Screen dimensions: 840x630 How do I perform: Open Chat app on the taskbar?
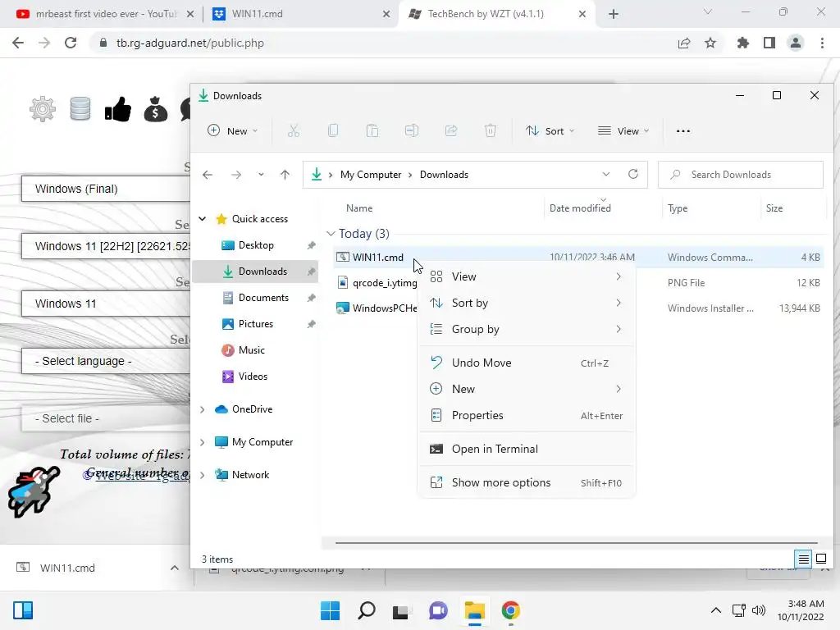click(438, 610)
